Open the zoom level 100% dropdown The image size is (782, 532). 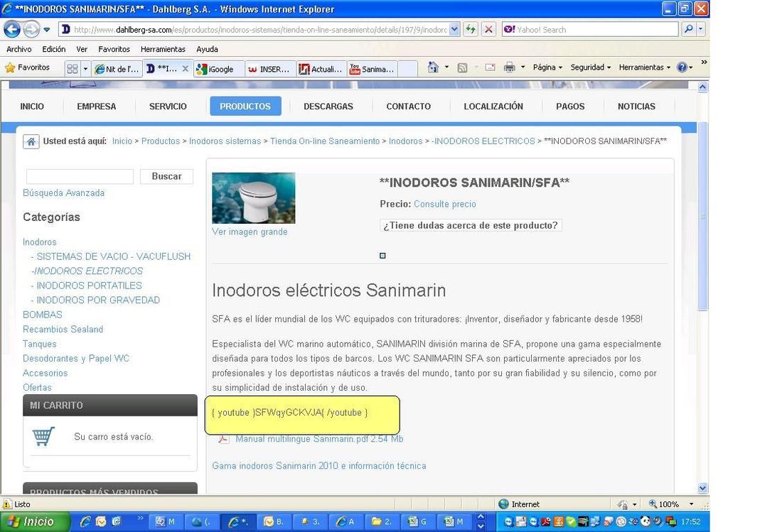pos(691,504)
